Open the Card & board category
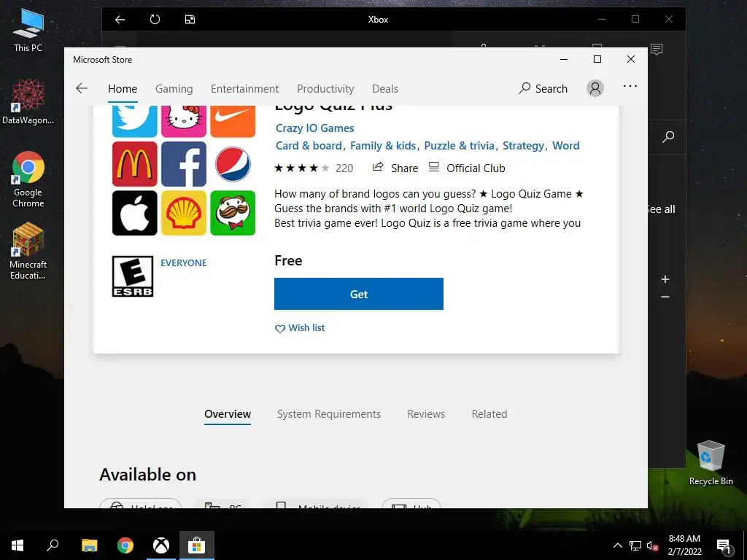Image resolution: width=747 pixels, height=560 pixels. pos(309,146)
